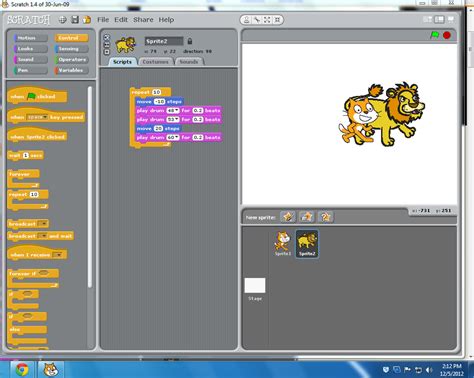The width and height of the screenshot is (474, 378).
Task: Get a surprise sprite
Action: tap(325, 217)
